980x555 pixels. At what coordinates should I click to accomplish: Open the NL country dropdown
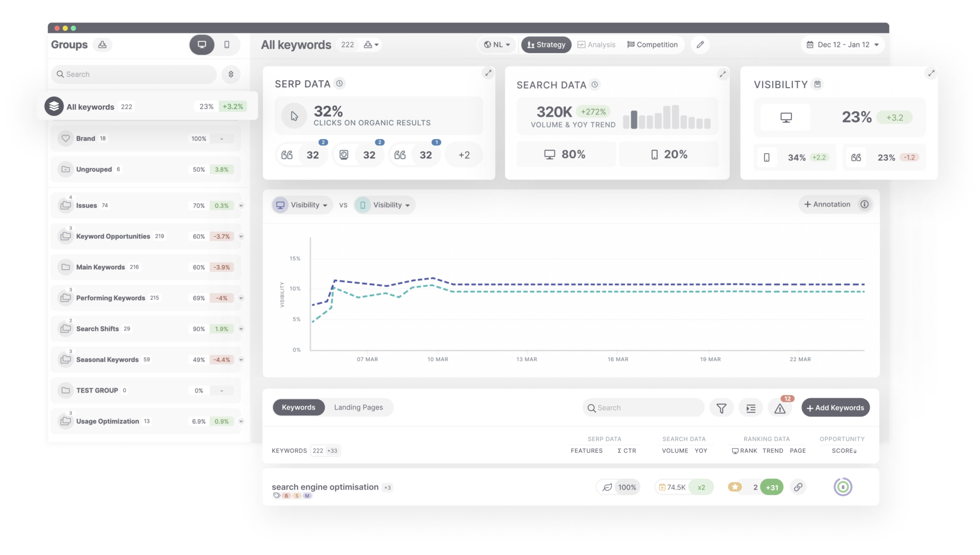coord(497,45)
